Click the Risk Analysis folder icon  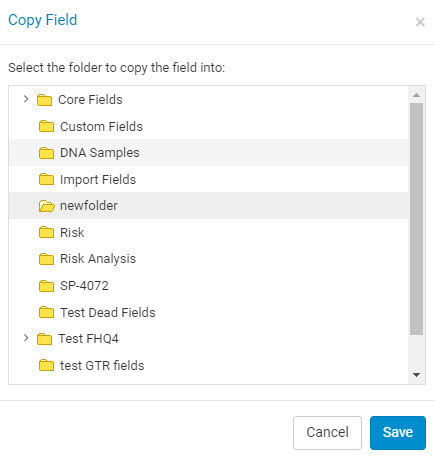coord(46,259)
